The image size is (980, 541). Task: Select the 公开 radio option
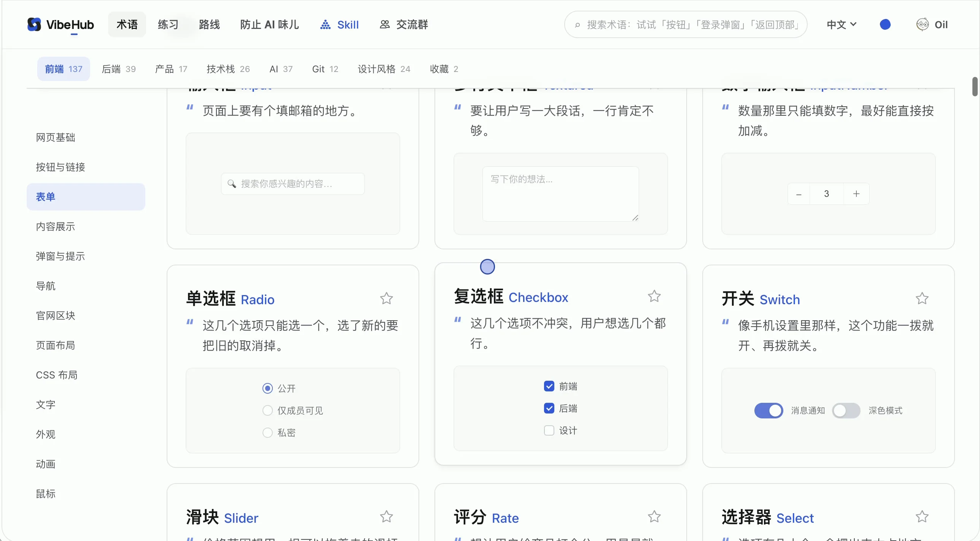pos(268,388)
